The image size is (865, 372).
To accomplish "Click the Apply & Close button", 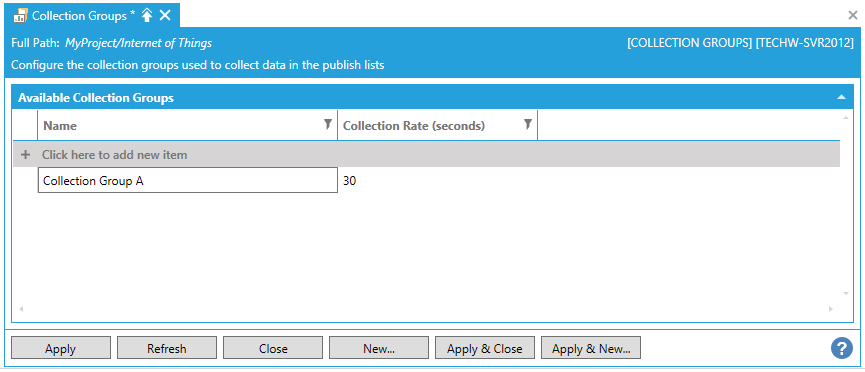I will [485, 348].
